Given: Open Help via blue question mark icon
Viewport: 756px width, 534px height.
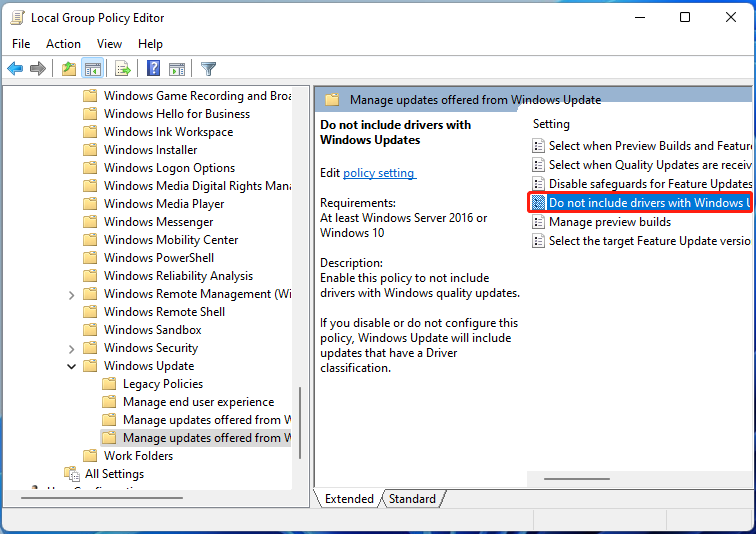Looking at the screenshot, I should (x=153, y=68).
